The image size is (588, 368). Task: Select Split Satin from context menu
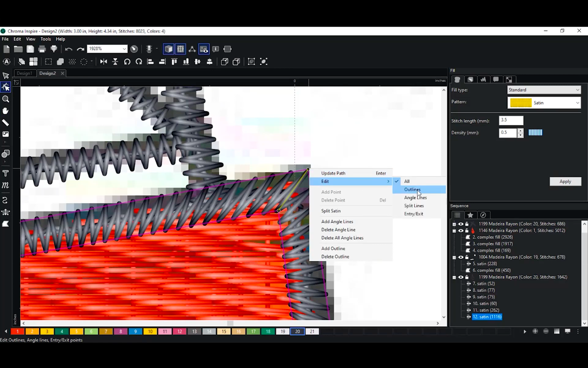[x=331, y=211]
